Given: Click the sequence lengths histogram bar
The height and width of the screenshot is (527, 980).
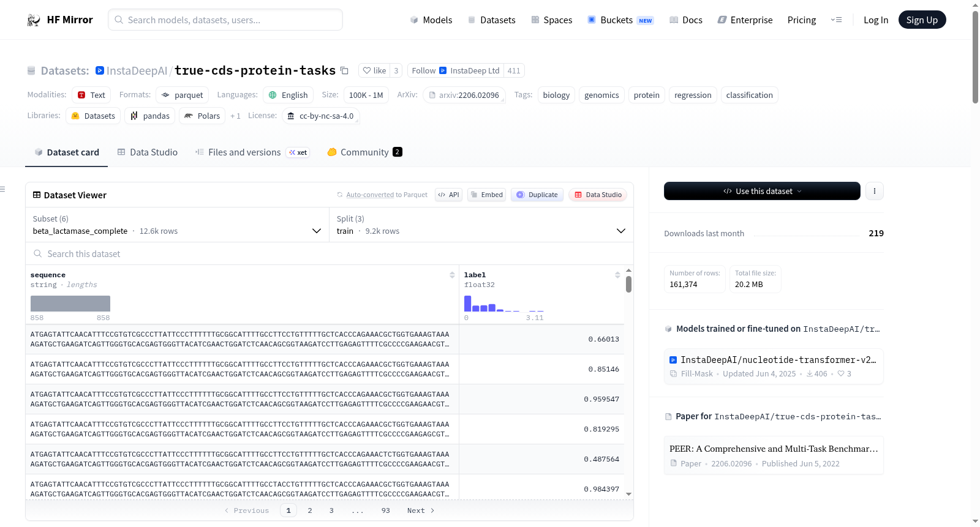Looking at the screenshot, I should pyautogui.click(x=70, y=304).
